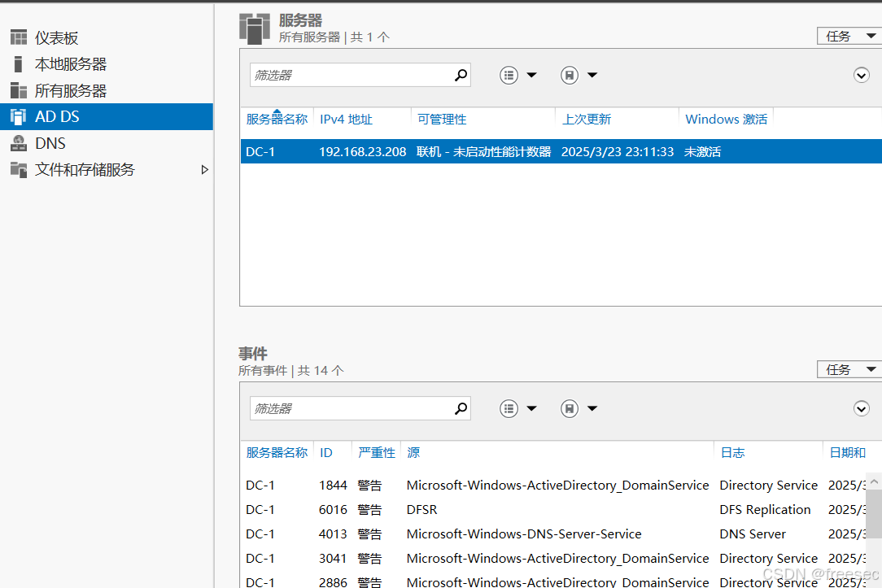The image size is (882, 588).
Task: Select 文件和存储服务 in navigation pane
Action: pos(107,169)
